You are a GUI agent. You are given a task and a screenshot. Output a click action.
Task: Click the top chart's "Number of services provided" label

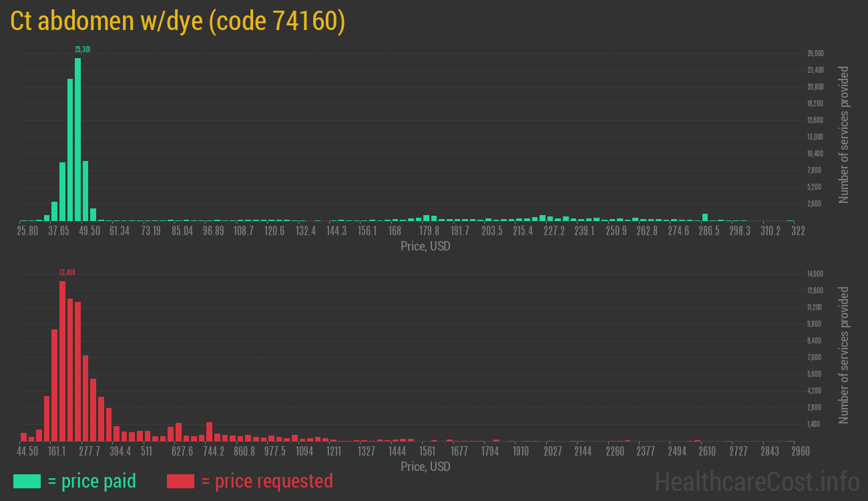[x=844, y=135]
